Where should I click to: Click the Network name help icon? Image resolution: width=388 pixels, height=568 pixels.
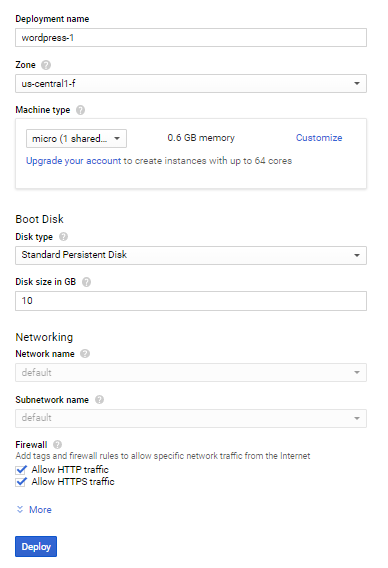click(85, 354)
